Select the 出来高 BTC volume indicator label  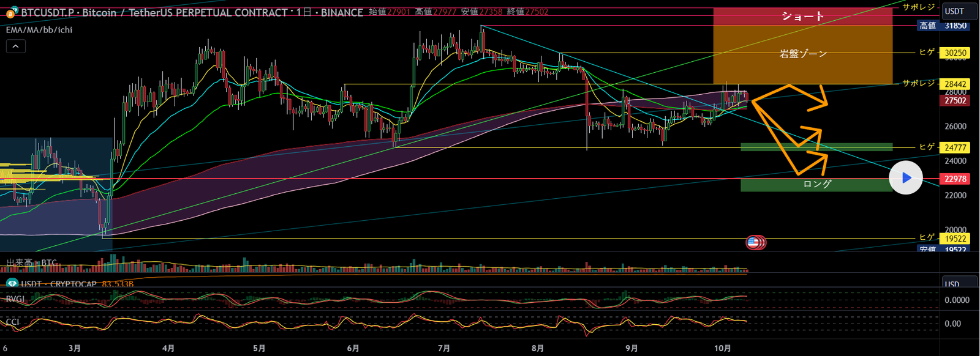[32, 262]
